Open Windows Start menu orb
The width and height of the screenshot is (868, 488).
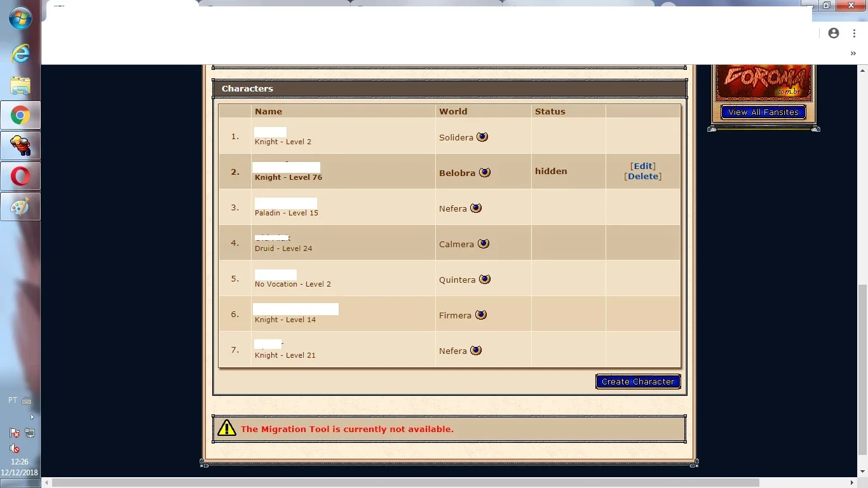point(20,18)
